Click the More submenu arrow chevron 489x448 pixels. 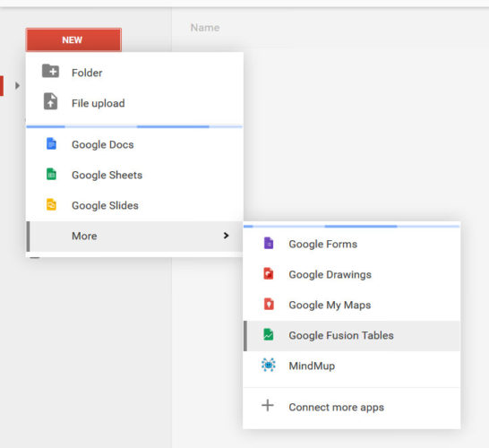point(226,236)
